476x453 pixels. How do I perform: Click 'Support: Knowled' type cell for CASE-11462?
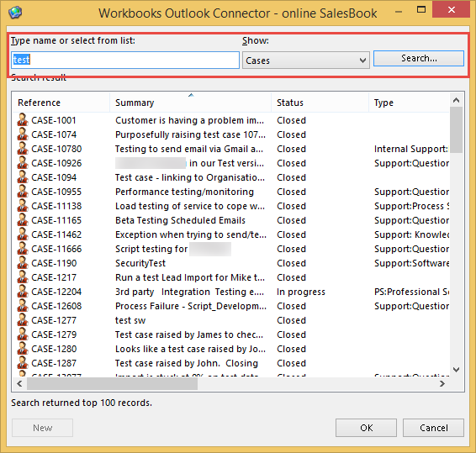pyautogui.click(x=411, y=234)
